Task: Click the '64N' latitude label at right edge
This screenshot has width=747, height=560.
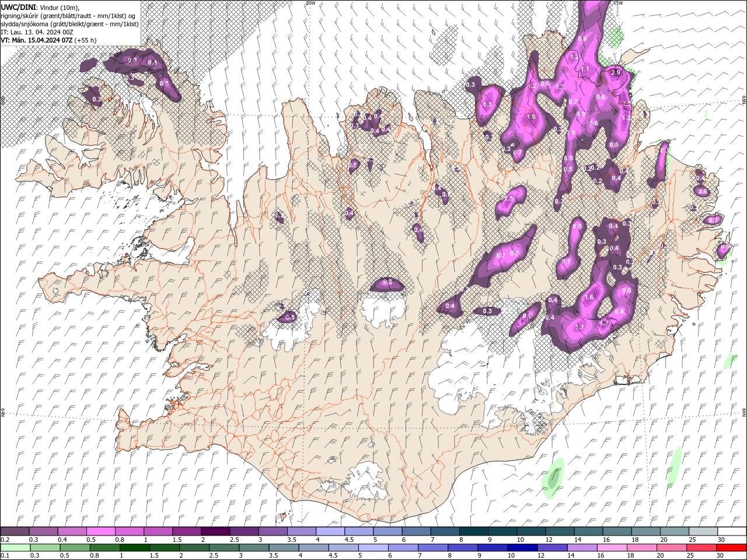Action: [x=744, y=412]
